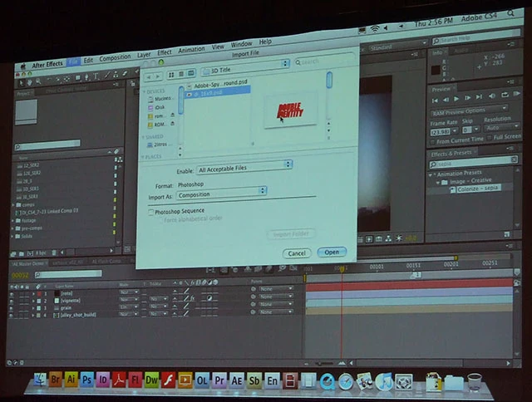
Task: Step to previous frame in Preview panel
Action: pos(446,100)
